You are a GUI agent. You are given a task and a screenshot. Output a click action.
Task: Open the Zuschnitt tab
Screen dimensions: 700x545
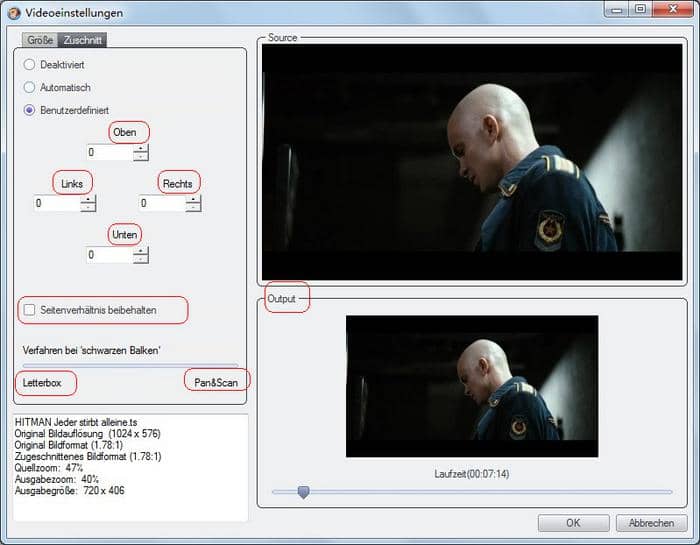(x=81, y=40)
